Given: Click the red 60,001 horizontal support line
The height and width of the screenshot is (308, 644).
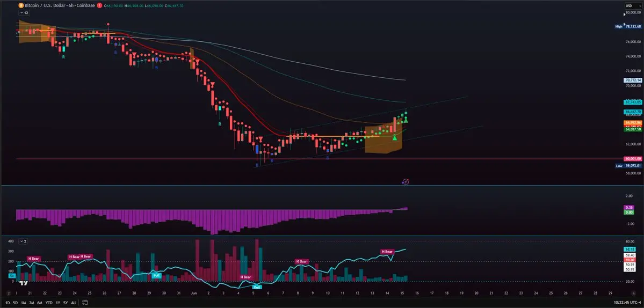Looking at the screenshot, I should 319,159.
